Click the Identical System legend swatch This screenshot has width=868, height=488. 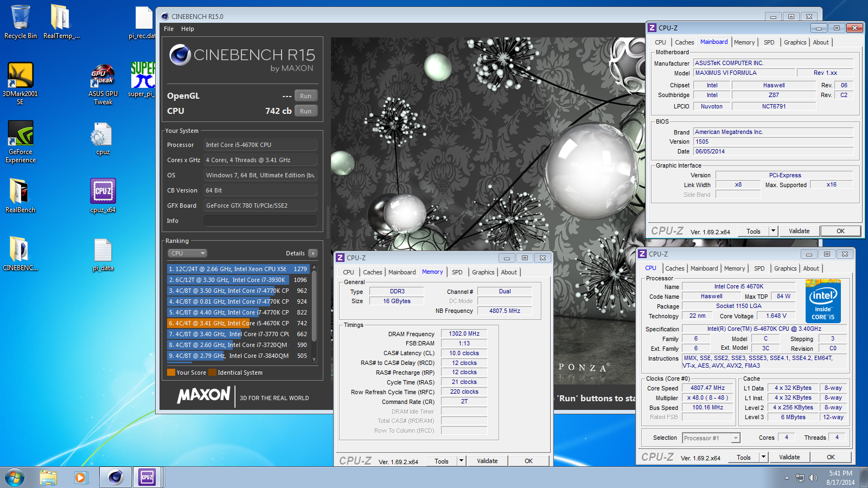213,373
